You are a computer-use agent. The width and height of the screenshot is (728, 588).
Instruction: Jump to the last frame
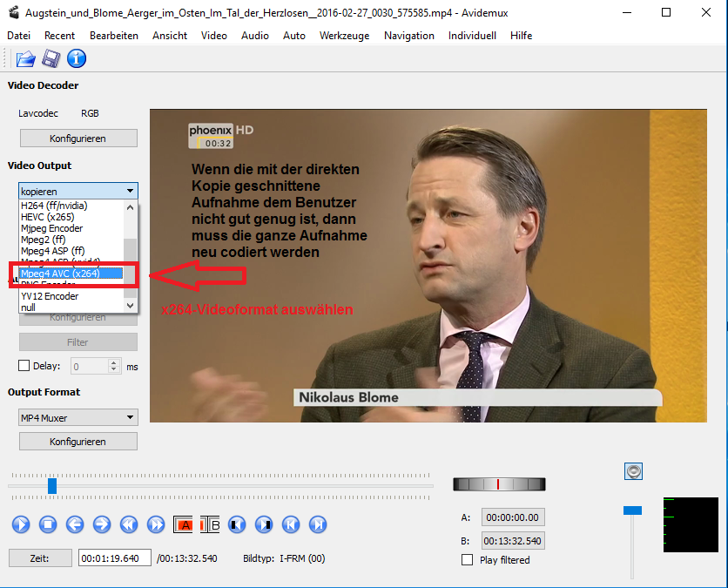[x=318, y=524]
